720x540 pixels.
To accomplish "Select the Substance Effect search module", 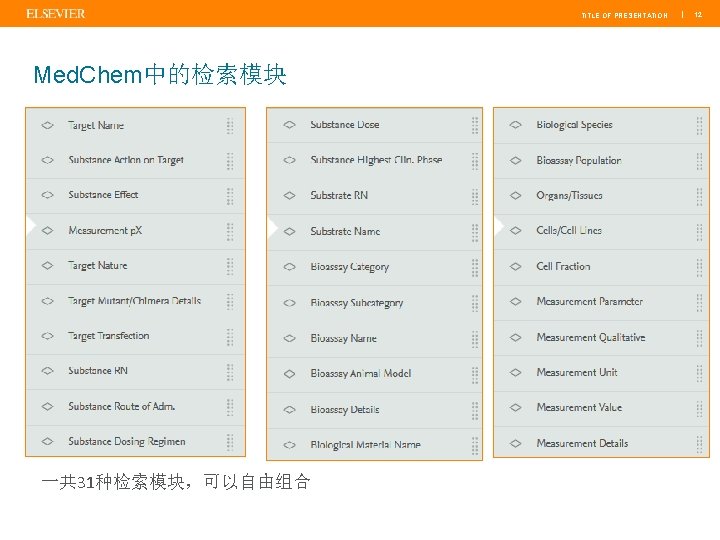I will (135, 195).
